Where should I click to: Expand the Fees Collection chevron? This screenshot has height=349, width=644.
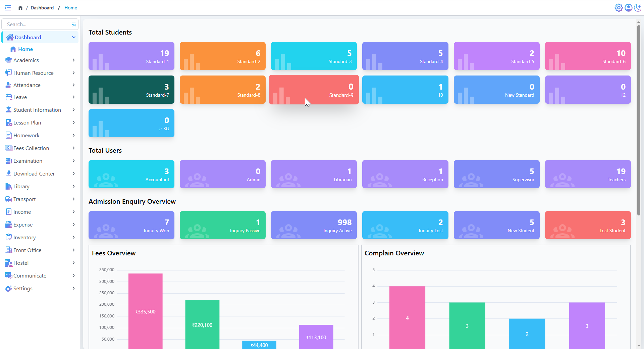73,148
